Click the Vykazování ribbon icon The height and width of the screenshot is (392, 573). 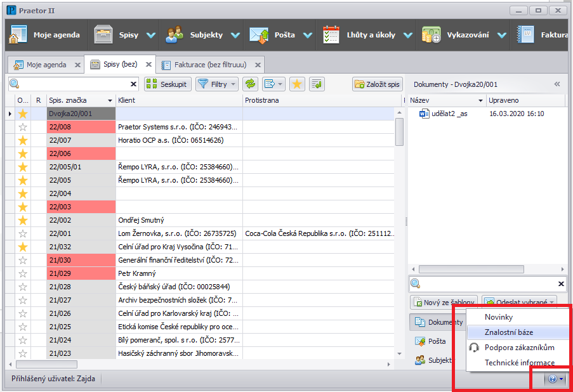click(x=431, y=35)
